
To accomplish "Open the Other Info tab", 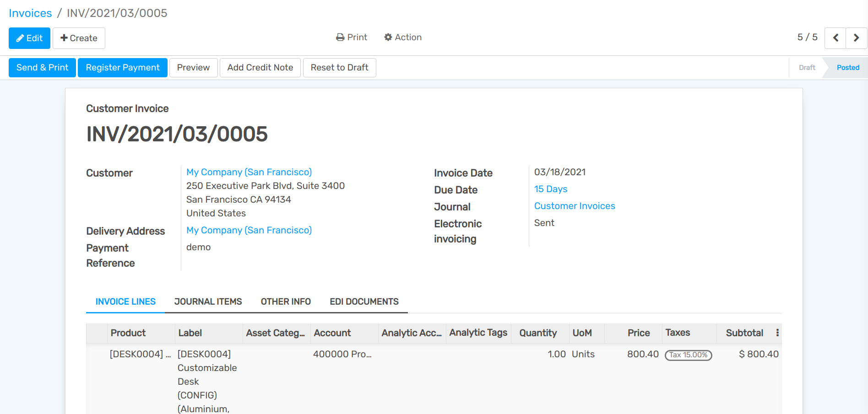I will [x=286, y=301].
